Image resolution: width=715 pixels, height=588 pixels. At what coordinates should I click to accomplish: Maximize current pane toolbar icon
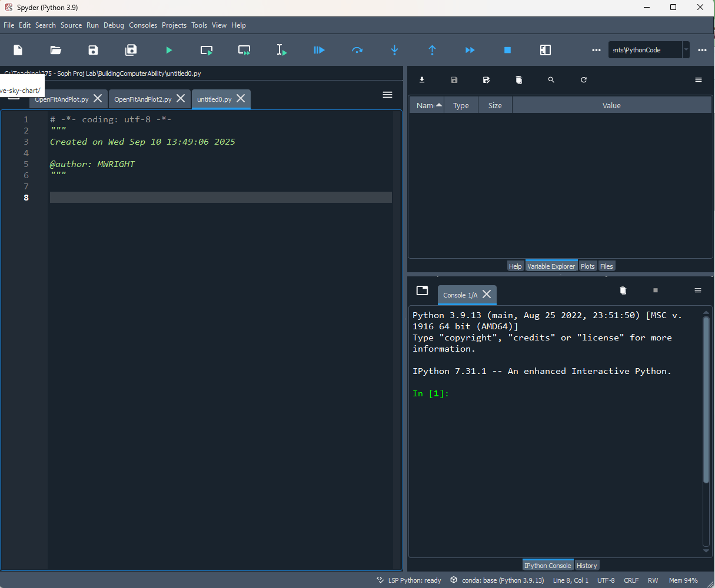coord(546,50)
